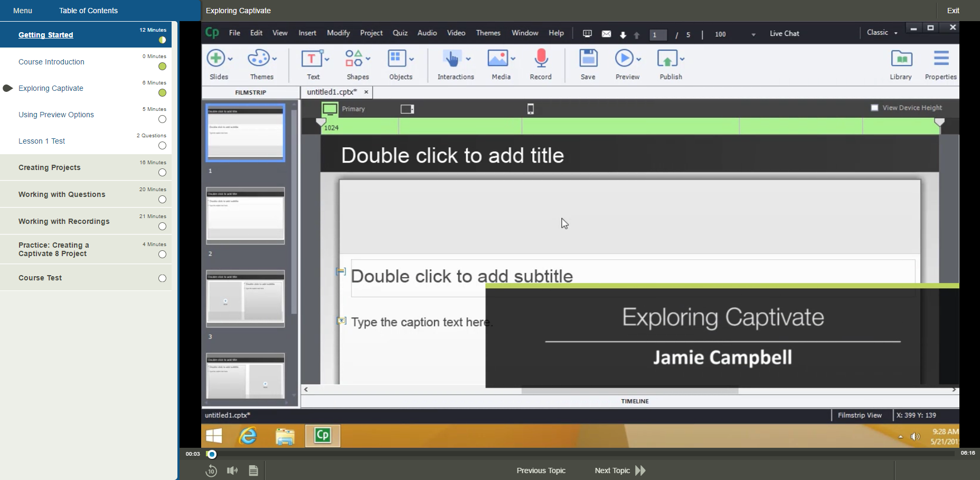The image size is (980, 480).
Task: Select the mobile phone device layout icon
Action: 531,109
